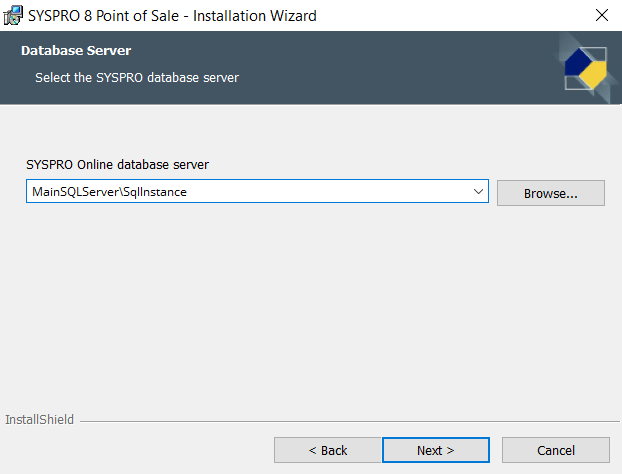Click the empty title bar space before Close
Screen dimensions: 622x474
pyautogui.click(x=450, y=15)
